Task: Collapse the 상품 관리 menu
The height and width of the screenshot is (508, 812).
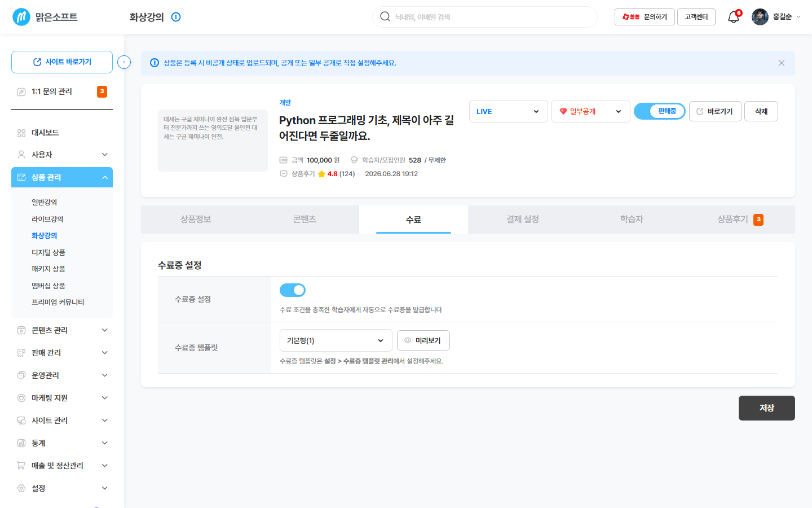Action: (x=105, y=177)
